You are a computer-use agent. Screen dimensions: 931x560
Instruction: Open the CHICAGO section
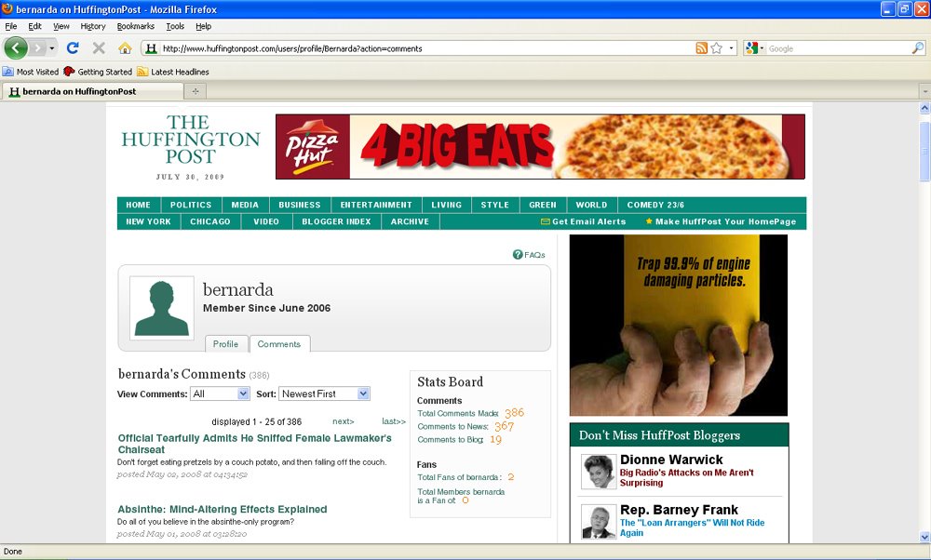pyautogui.click(x=210, y=221)
